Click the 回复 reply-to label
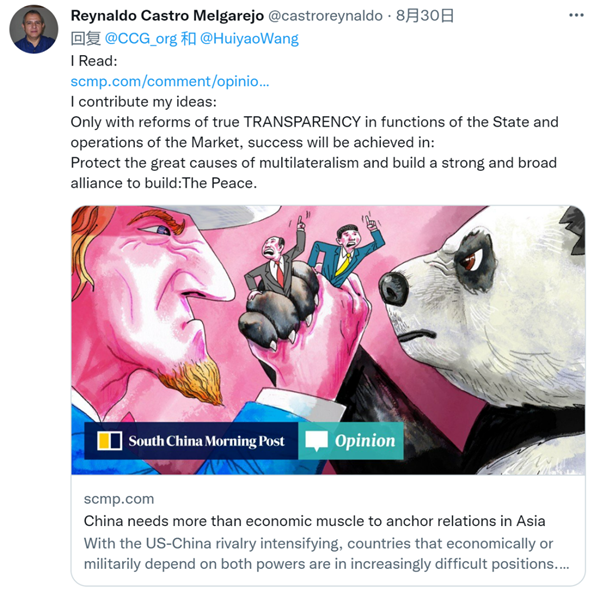This screenshot has height=593, width=600. point(86,39)
